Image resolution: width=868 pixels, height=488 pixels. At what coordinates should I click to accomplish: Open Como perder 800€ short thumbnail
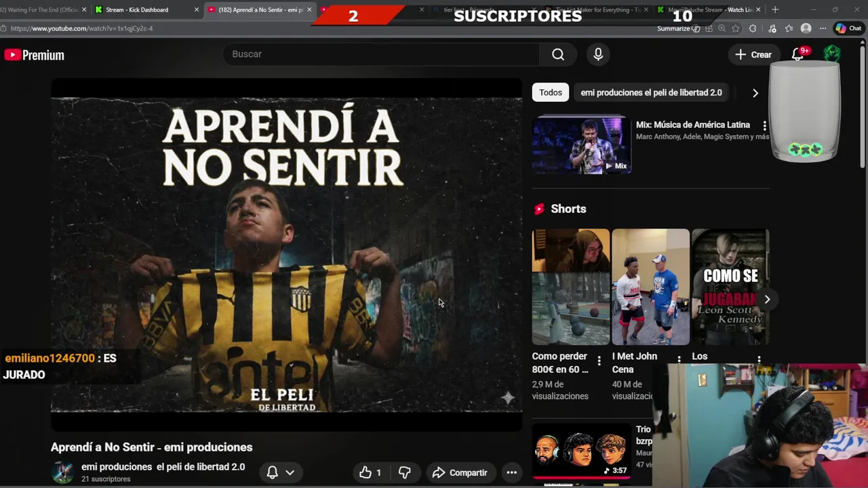[571, 287]
